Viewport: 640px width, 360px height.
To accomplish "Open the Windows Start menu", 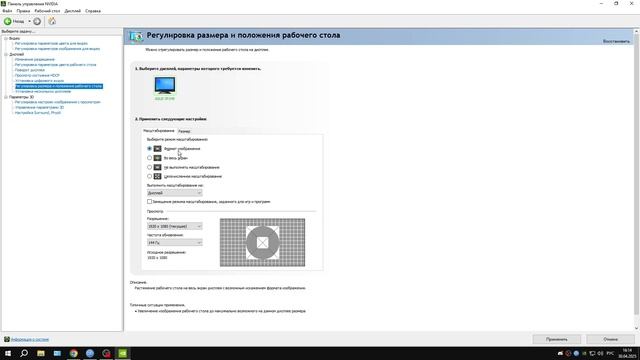I will [8, 353].
